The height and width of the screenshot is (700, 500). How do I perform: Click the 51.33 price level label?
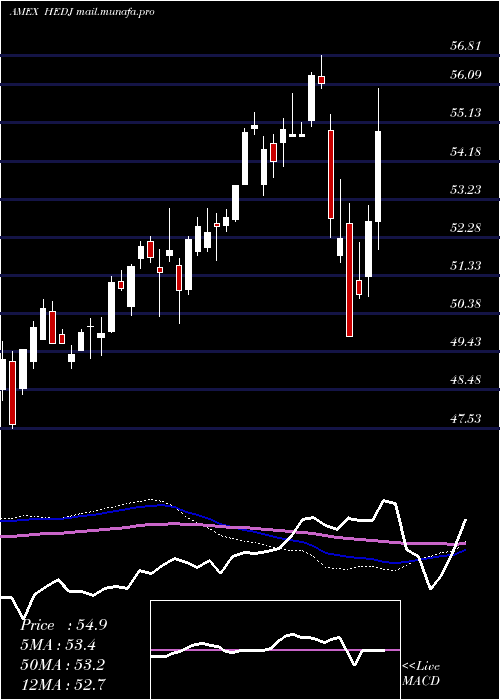pyautogui.click(x=465, y=266)
